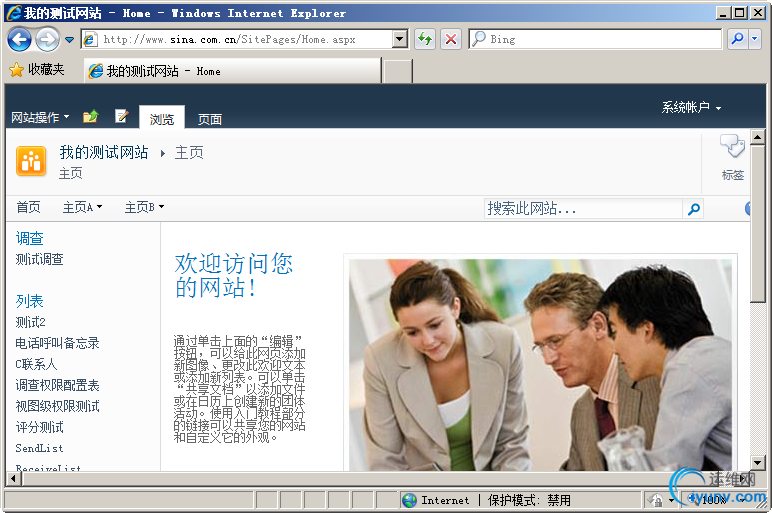Viewport: 772px width, 513px height.
Task: Switch to the 页面 ribbon tab
Action: click(x=210, y=119)
